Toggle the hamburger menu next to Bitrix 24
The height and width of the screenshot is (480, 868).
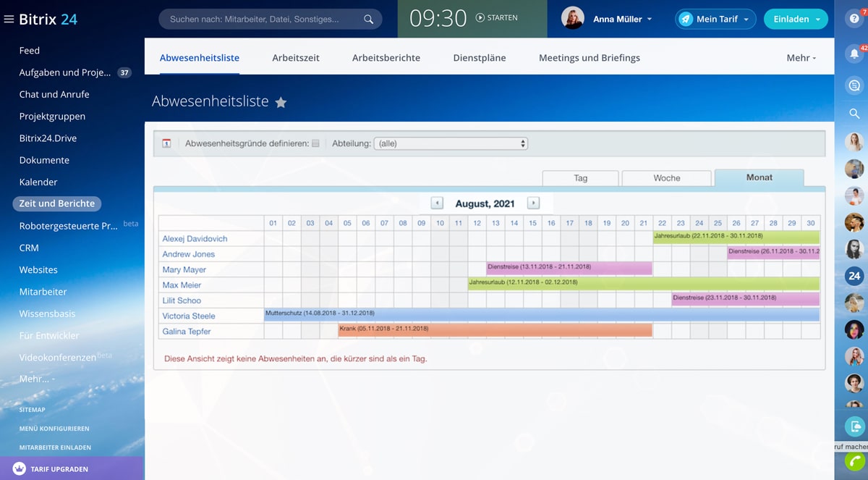[x=9, y=20]
